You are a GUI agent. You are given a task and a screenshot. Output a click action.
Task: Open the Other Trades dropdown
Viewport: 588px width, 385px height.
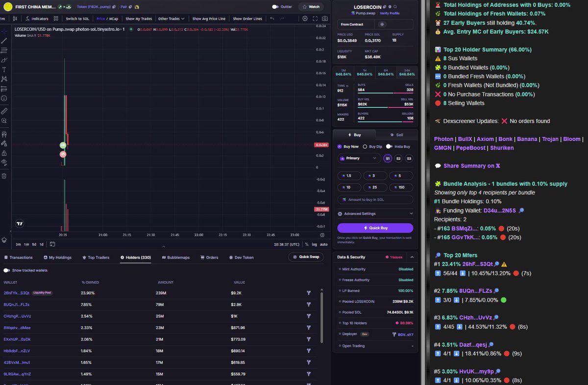171,19
